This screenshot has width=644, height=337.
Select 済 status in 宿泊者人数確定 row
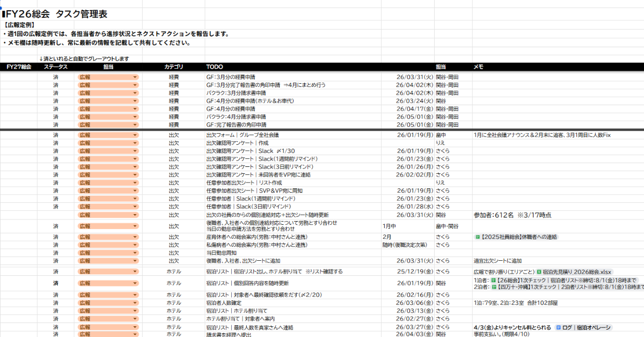tap(56, 303)
